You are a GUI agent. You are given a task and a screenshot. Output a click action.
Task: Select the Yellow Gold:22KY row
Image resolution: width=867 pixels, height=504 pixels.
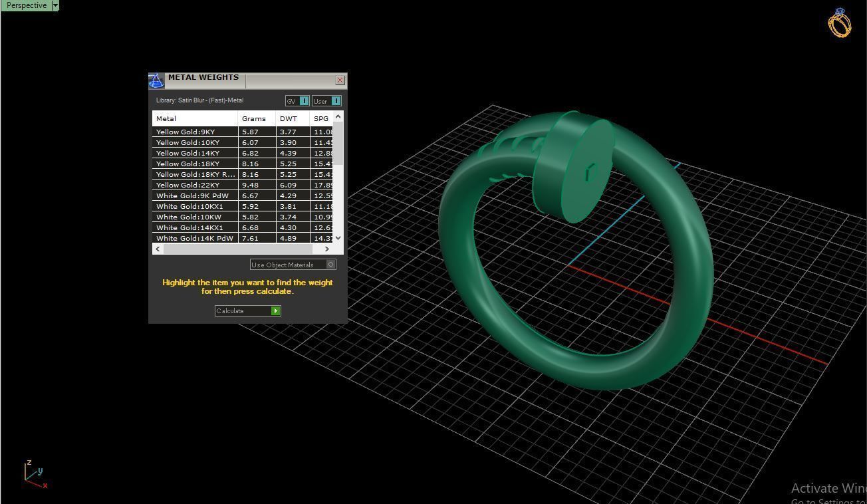243,185
